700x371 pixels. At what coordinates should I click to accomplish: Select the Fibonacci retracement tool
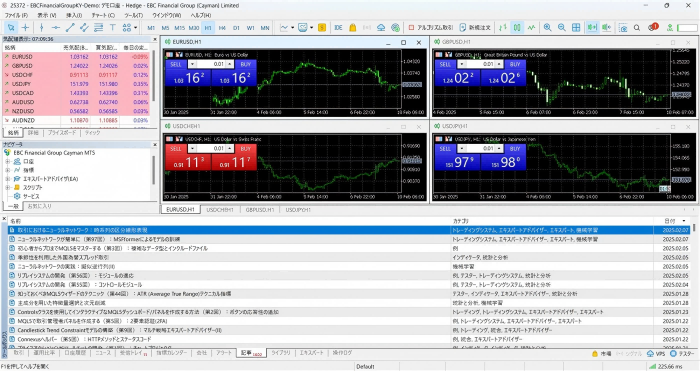click(98, 28)
